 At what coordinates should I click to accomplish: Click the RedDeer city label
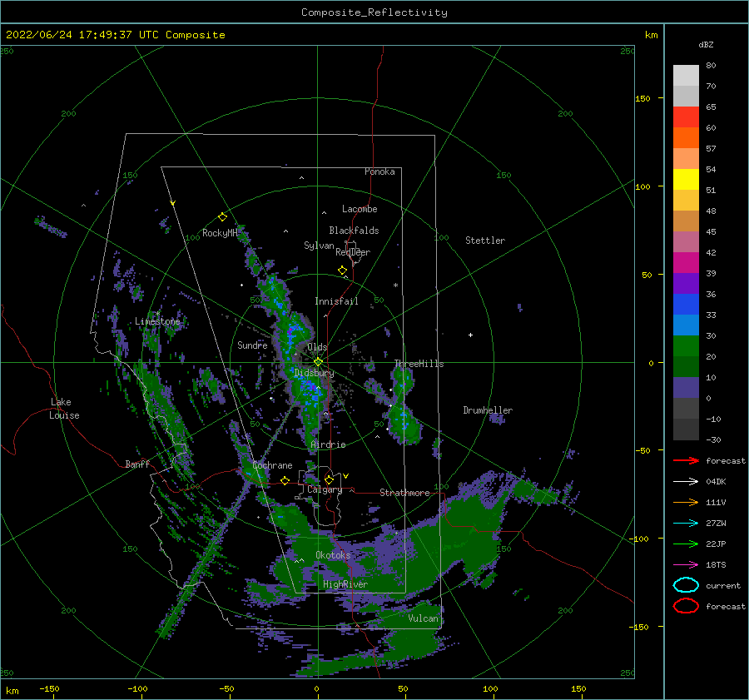[x=353, y=252]
